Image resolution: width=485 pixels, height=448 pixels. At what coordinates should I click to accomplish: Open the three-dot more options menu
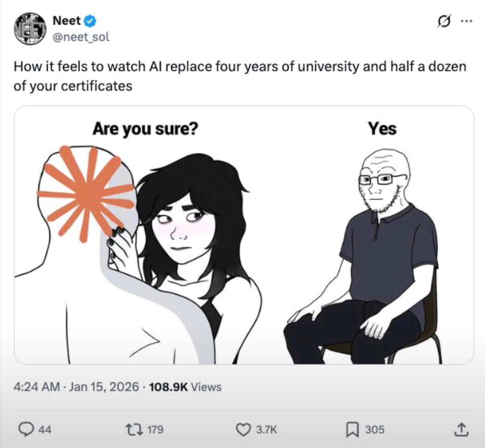[x=465, y=21]
